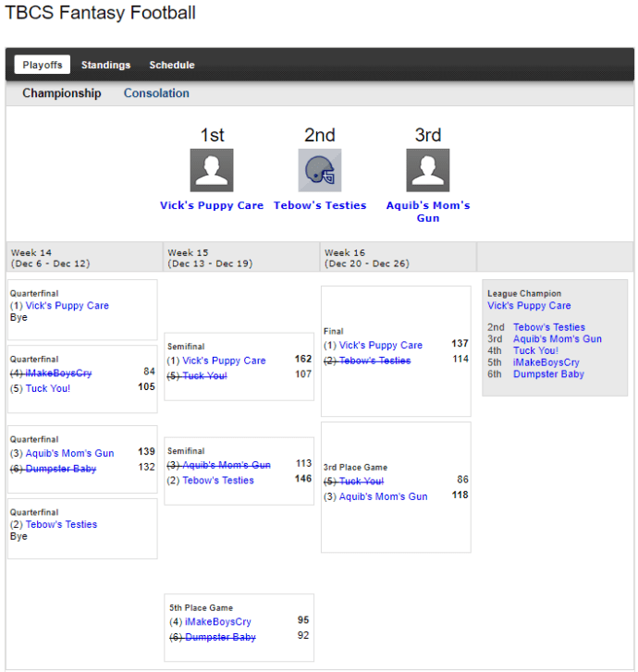This screenshot has height=672, width=638.
Task: Click the 5th Place Game label
Action: (201, 607)
